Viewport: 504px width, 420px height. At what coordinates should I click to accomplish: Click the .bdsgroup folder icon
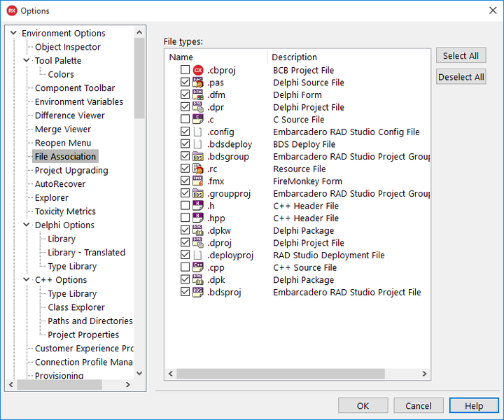(x=198, y=157)
